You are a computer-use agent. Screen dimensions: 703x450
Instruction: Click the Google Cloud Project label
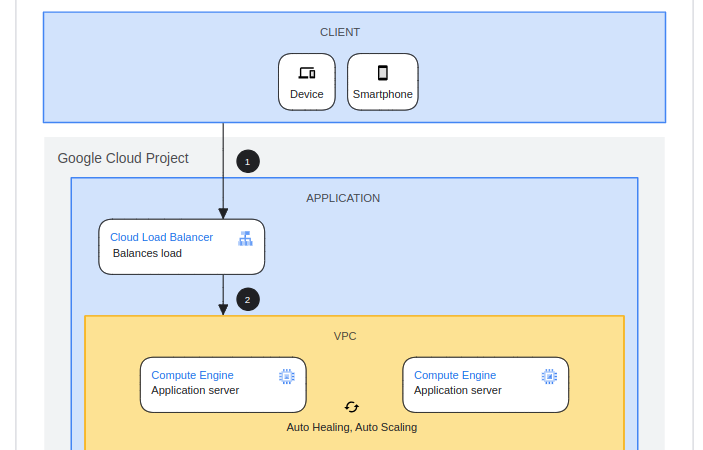click(123, 158)
